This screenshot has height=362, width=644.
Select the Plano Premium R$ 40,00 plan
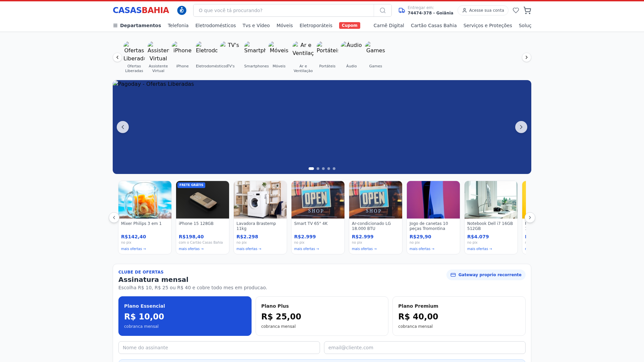459,316
